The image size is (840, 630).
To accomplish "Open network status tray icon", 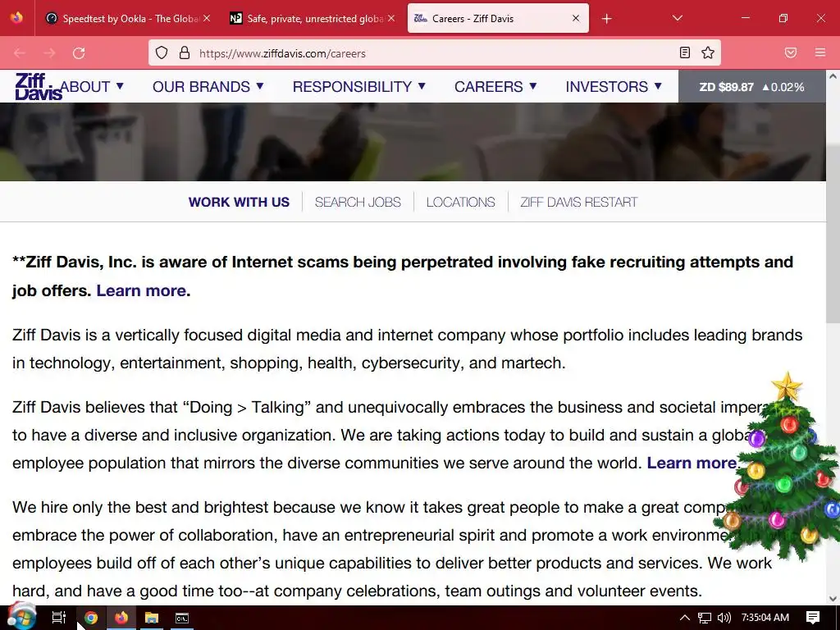I will pyautogui.click(x=705, y=618).
